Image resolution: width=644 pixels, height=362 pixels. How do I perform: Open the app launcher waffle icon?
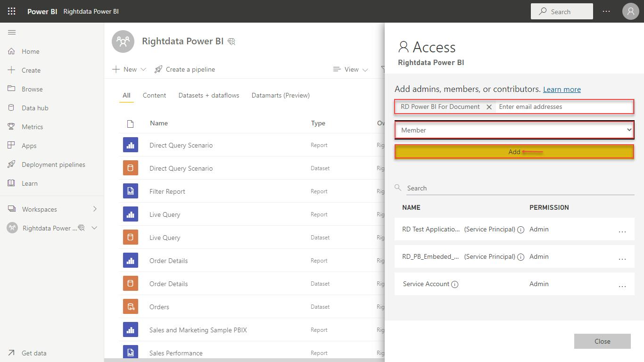tap(11, 11)
